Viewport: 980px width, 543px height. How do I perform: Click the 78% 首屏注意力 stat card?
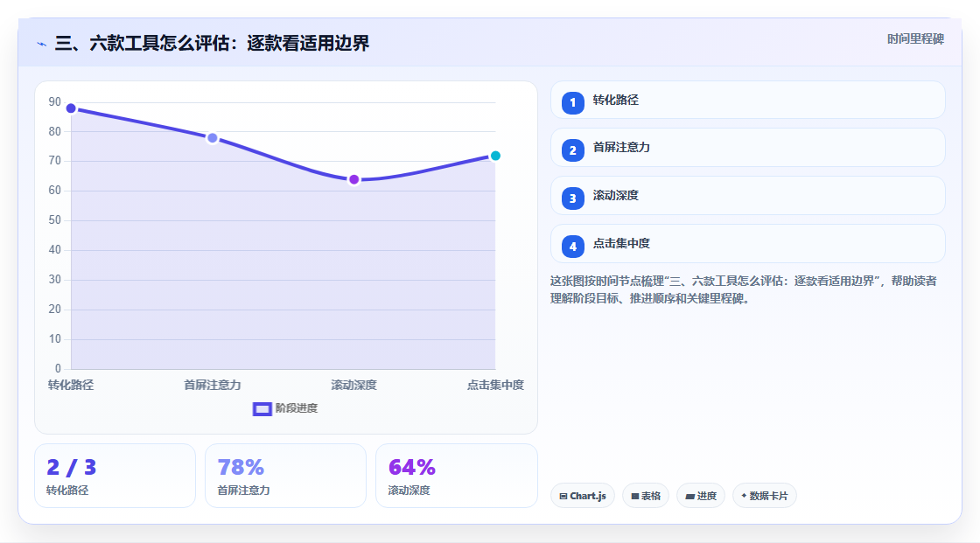click(x=285, y=477)
